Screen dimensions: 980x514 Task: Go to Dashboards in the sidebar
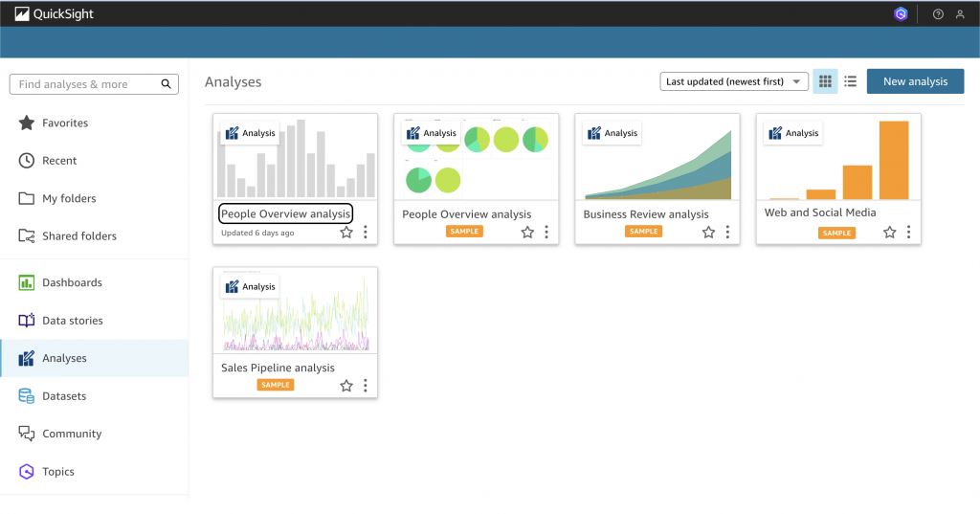[72, 282]
